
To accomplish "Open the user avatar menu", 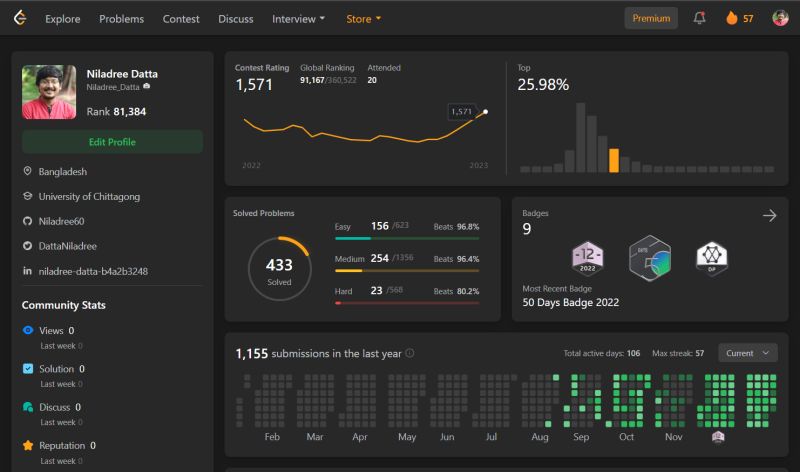I will click(780, 18).
